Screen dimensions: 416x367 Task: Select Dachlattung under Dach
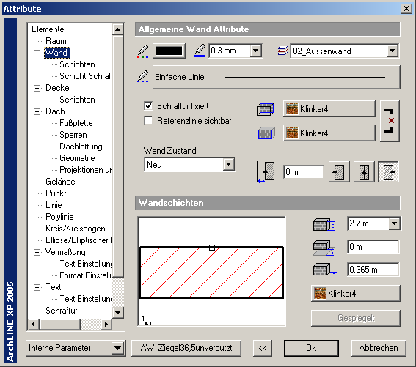[x=81, y=147]
